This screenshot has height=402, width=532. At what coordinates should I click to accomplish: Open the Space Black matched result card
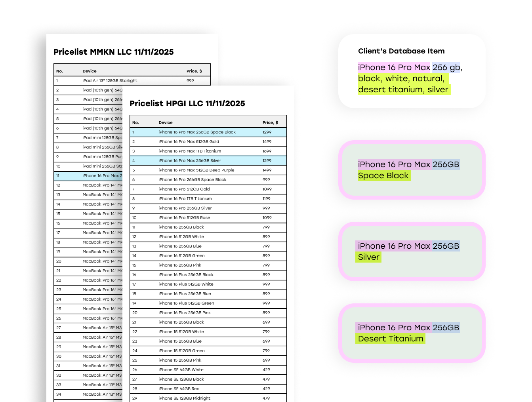412,170
